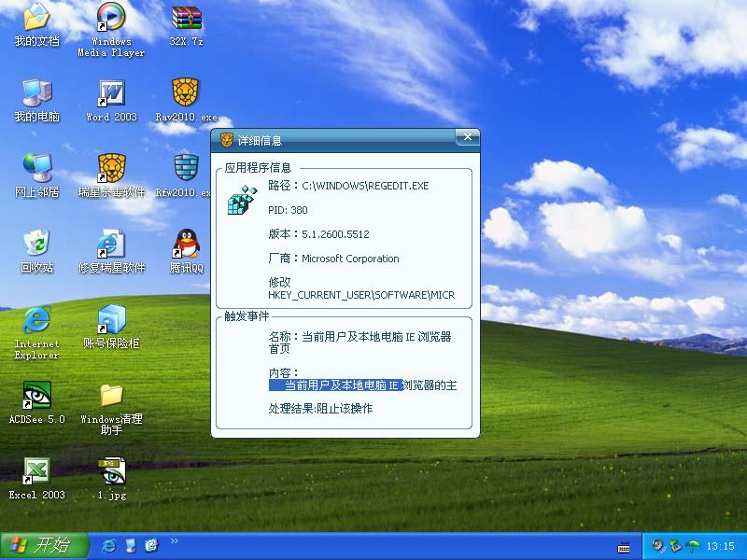
Task: Launch the ACDSee 5.0 shortcut
Action: click(x=36, y=402)
